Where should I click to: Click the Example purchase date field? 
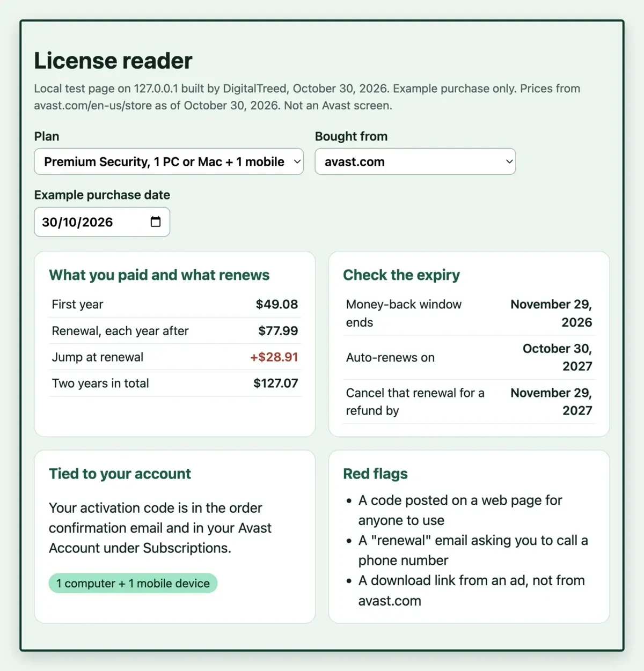pyautogui.click(x=102, y=222)
